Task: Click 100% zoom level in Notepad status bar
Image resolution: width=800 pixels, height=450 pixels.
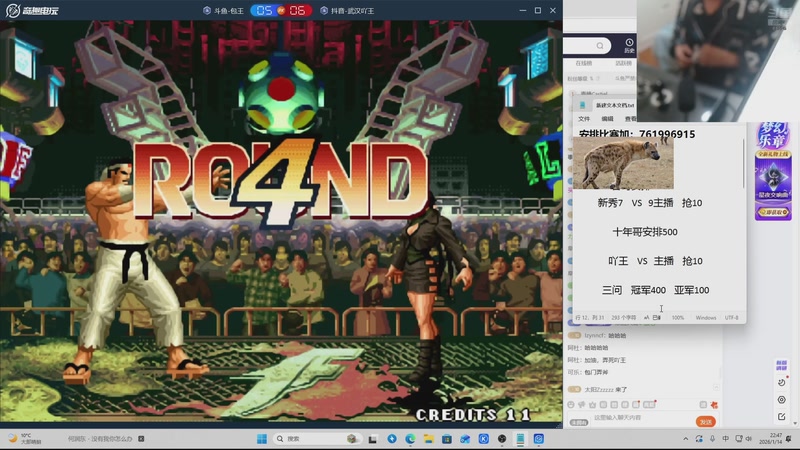Action: point(678,317)
